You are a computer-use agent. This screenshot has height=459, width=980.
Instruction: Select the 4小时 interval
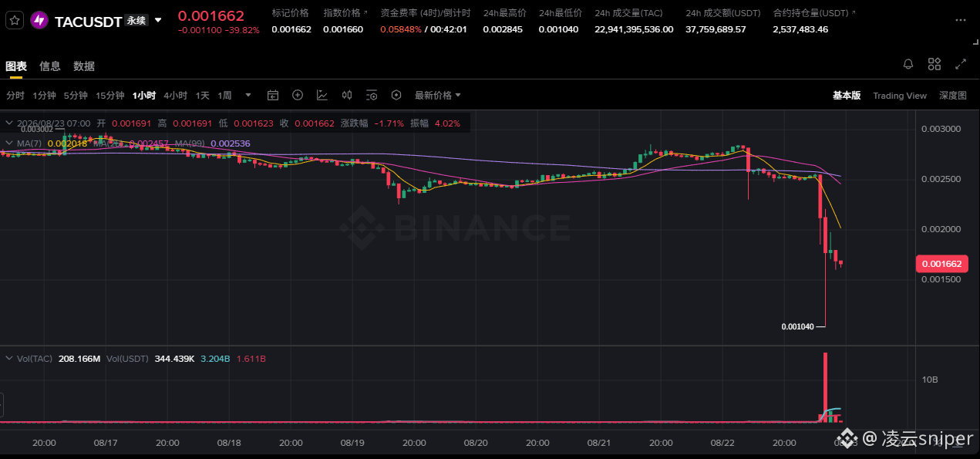coord(175,96)
